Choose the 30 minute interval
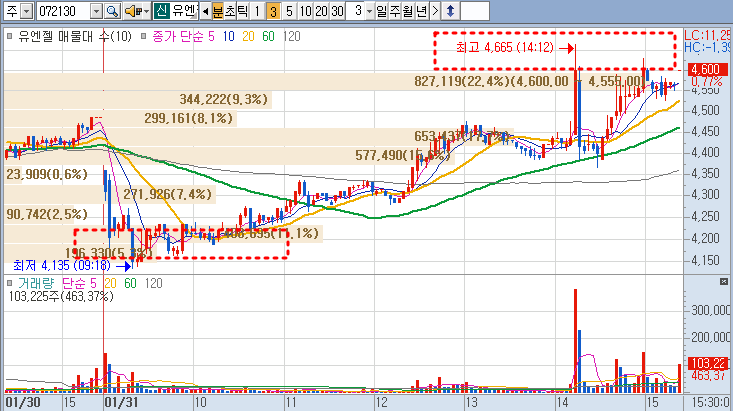The width and height of the screenshot is (733, 411). click(337, 11)
